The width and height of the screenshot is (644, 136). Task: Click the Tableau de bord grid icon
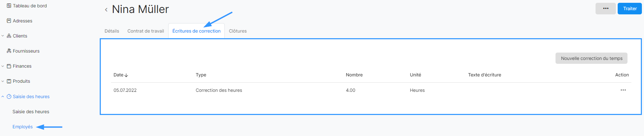click(9, 6)
